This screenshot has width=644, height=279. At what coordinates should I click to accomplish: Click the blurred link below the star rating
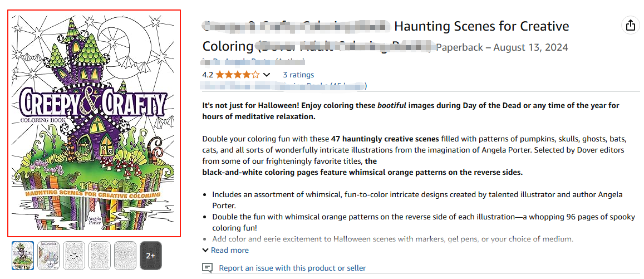pyautogui.click(x=284, y=86)
